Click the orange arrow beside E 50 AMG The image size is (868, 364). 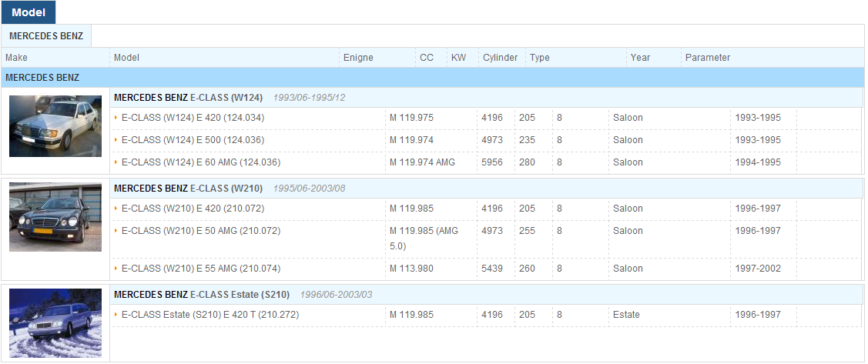pos(116,230)
